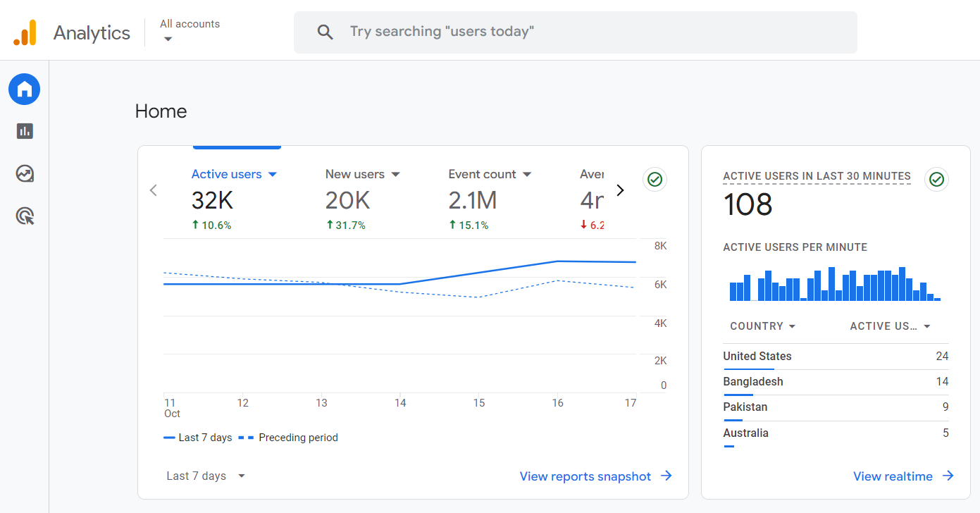Open the Last 7 days date range selector
980x513 pixels.
tap(205, 476)
